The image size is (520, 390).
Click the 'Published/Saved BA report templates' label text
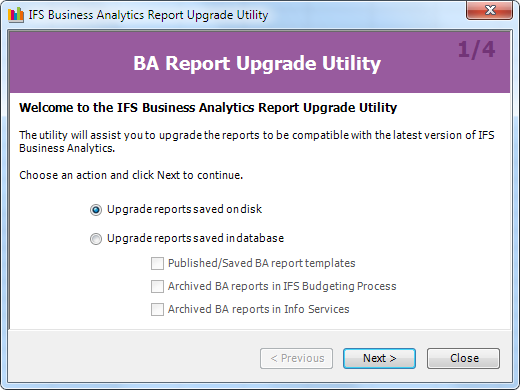262,263
